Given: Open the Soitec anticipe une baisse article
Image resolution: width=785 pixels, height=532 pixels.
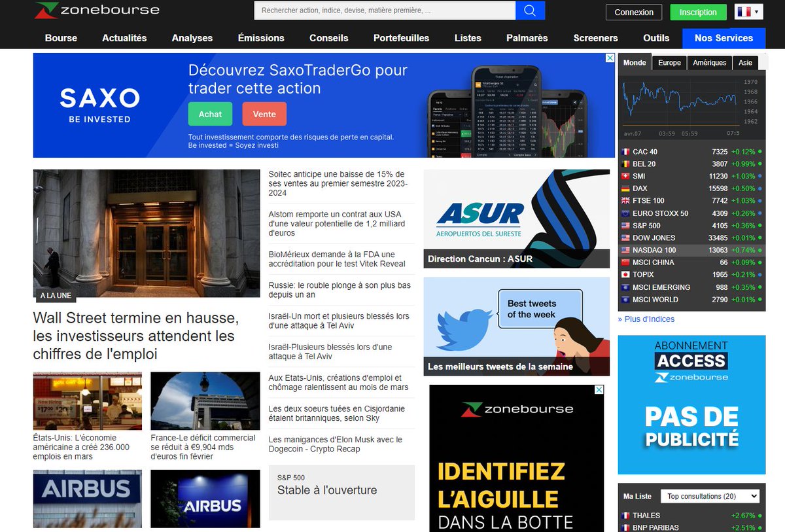Looking at the screenshot, I should pos(338,184).
